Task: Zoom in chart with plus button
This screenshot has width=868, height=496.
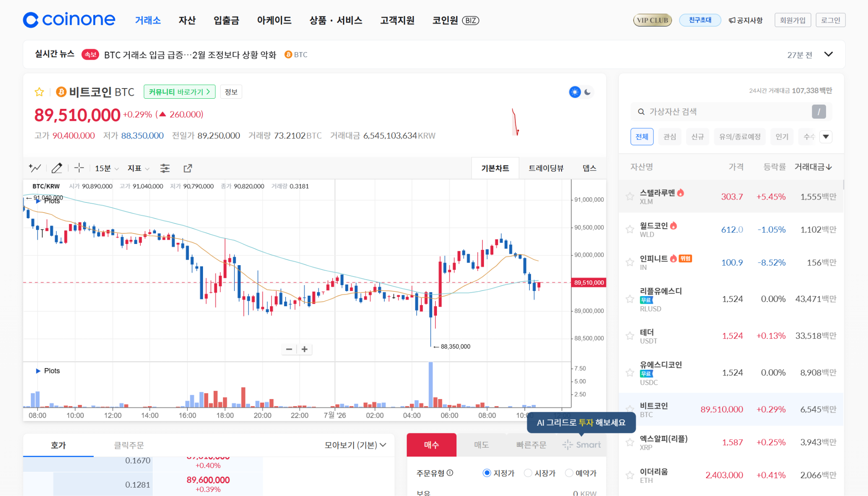Action: click(304, 349)
